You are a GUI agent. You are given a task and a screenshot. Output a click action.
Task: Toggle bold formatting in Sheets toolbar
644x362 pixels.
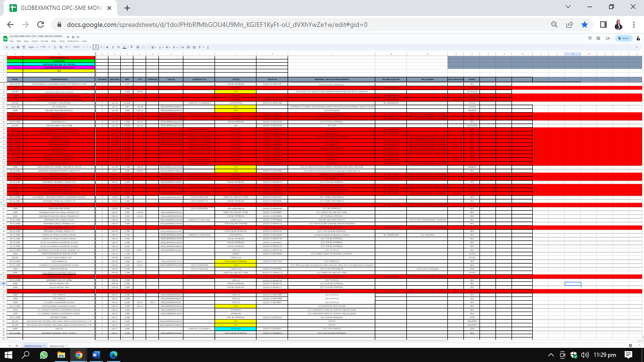107,47
